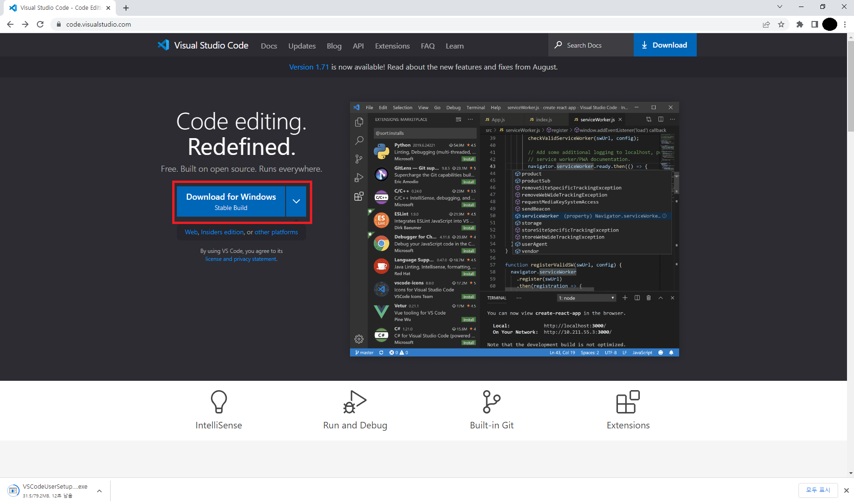
Task: Click the IntelliSense label
Action: coord(219,425)
